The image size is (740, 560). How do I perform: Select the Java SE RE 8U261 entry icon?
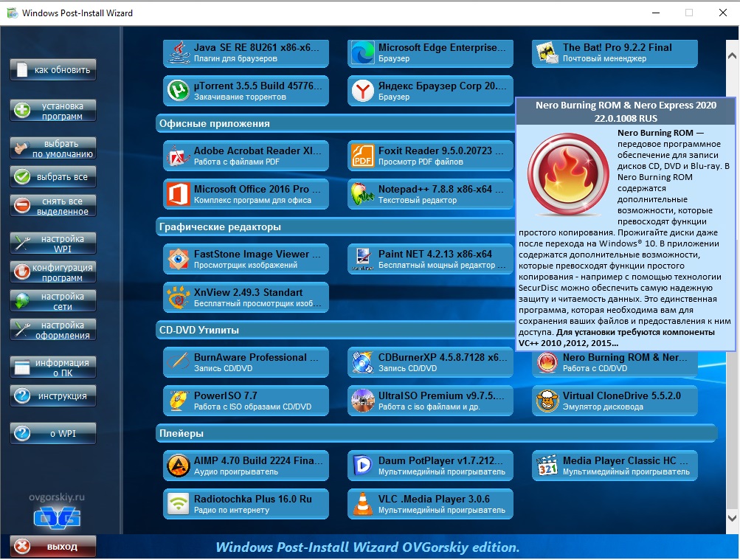(177, 53)
